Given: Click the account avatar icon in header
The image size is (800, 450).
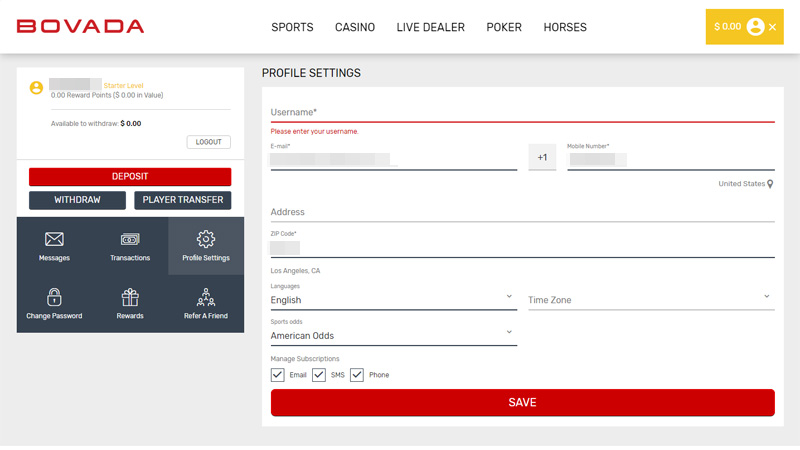Looking at the screenshot, I should (x=755, y=27).
